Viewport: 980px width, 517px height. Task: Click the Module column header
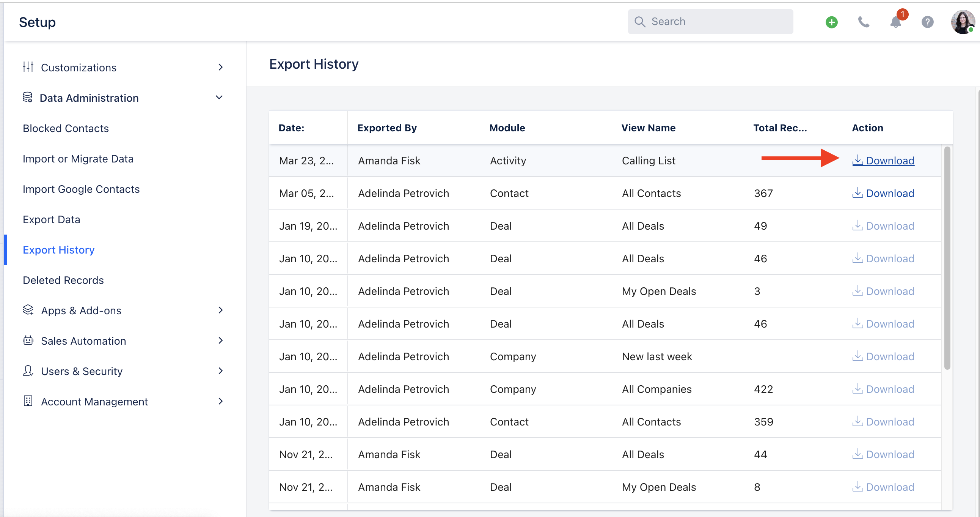(x=507, y=128)
